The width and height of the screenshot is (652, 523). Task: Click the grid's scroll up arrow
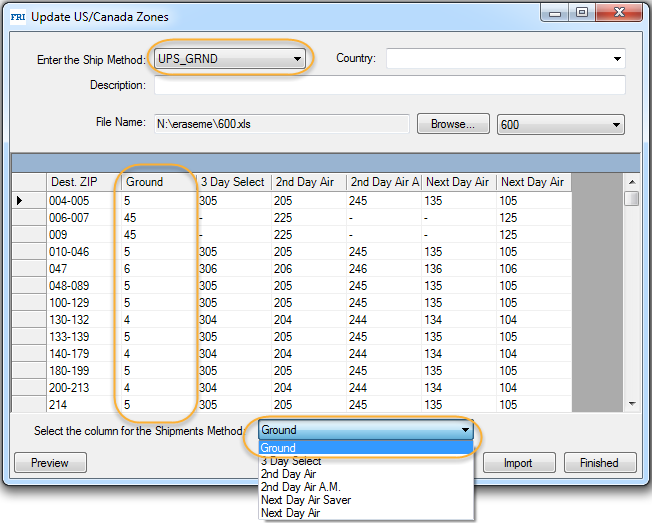(631, 182)
